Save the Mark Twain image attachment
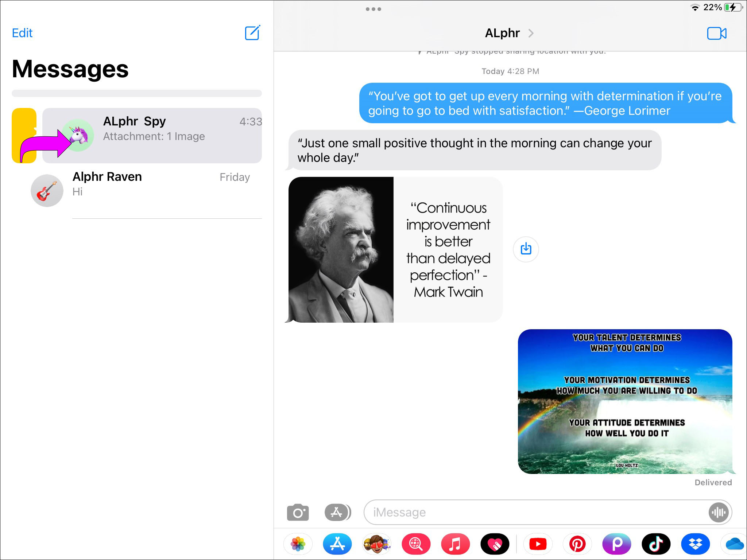 526,249
